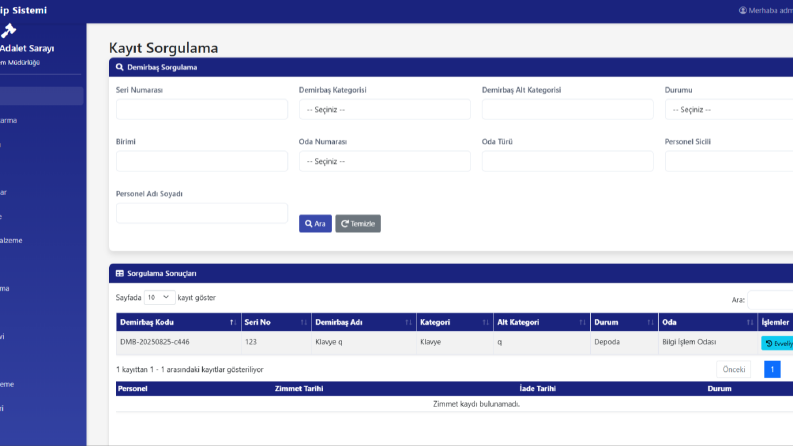Focus the Demirbaş Alt Kategorisi field

[567, 110]
